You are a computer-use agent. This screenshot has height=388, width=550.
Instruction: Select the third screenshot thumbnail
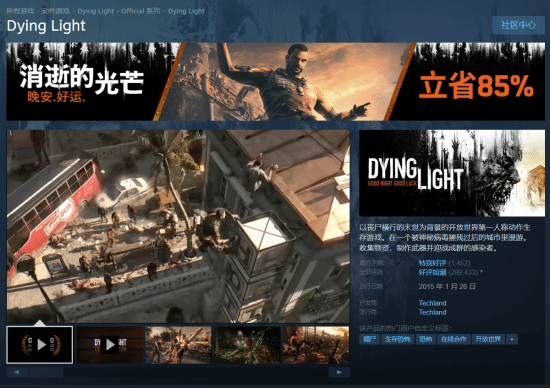pyautogui.click(x=178, y=344)
